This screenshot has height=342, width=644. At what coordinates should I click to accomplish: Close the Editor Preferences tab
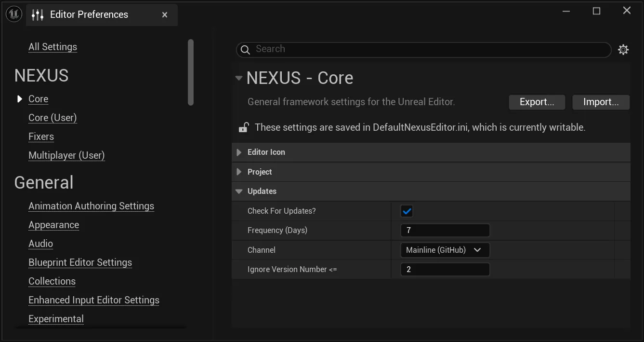pyautogui.click(x=164, y=15)
